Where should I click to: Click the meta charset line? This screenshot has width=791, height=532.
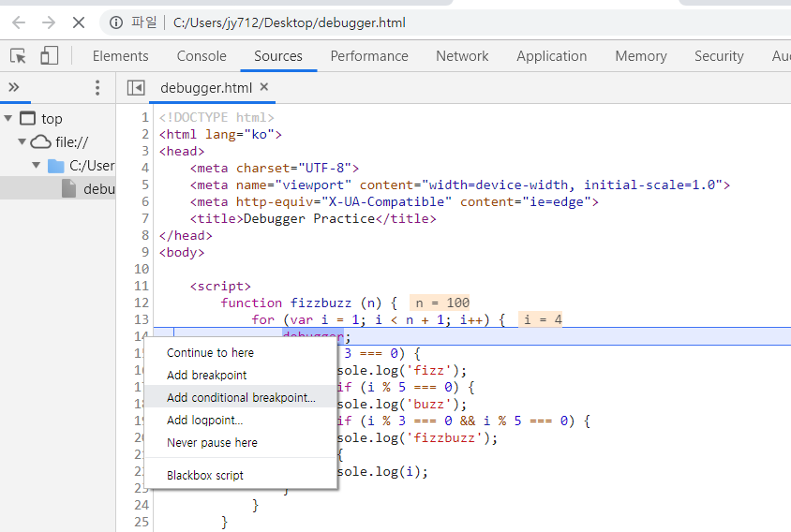(275, 168)
